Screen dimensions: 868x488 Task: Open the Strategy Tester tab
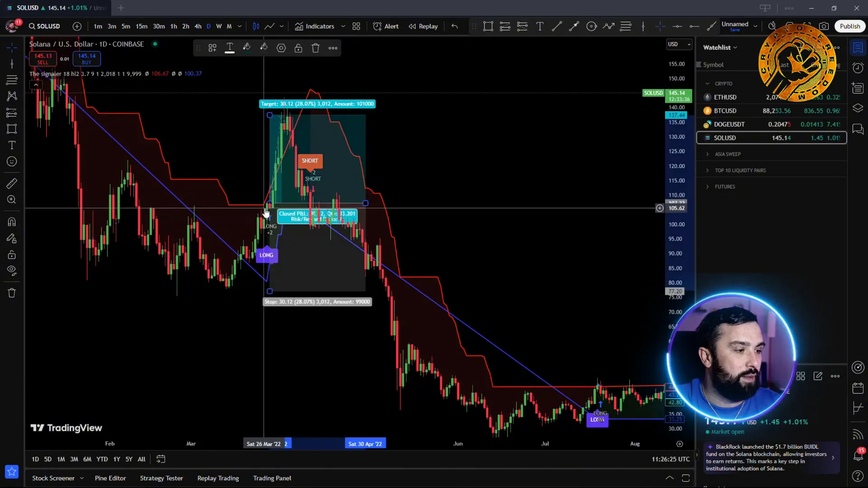[161, 478]
